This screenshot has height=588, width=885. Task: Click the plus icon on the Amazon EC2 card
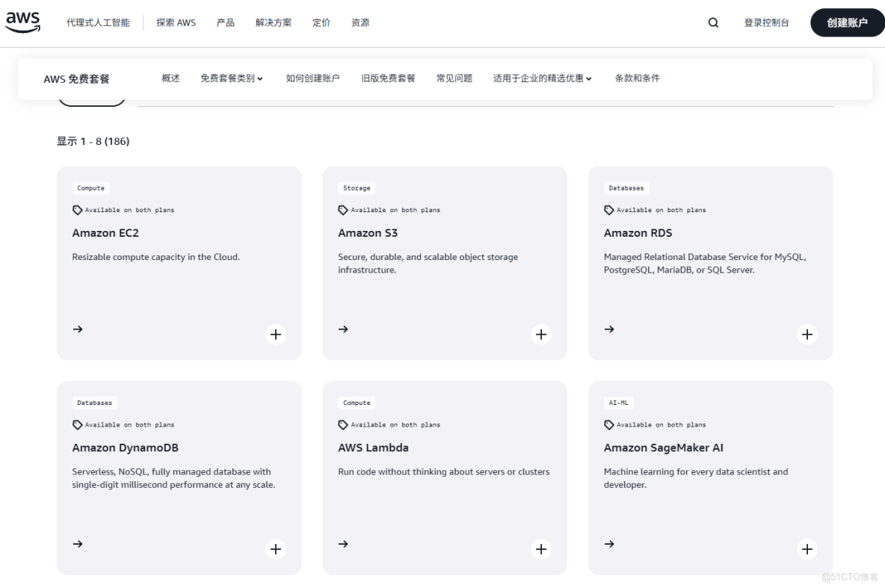(x=275, y=334)
